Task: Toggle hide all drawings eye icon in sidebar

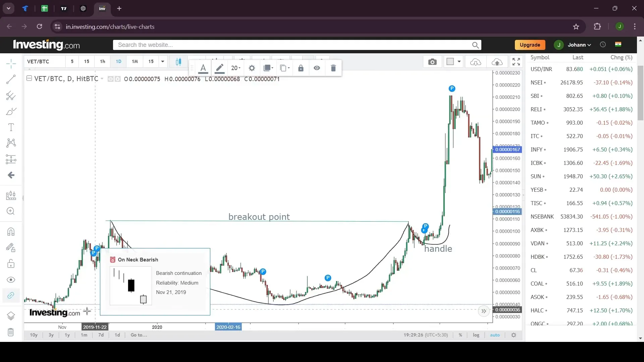Action: click(11, 280)
